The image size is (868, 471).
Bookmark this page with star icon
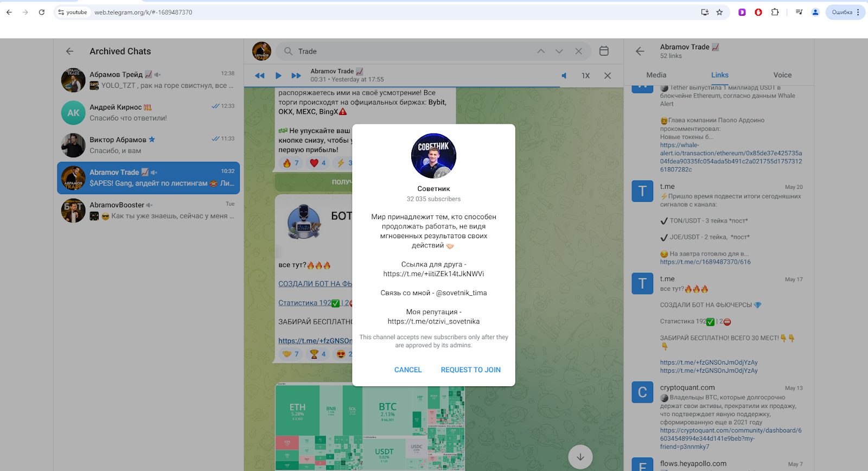click(x=720, y=12)
